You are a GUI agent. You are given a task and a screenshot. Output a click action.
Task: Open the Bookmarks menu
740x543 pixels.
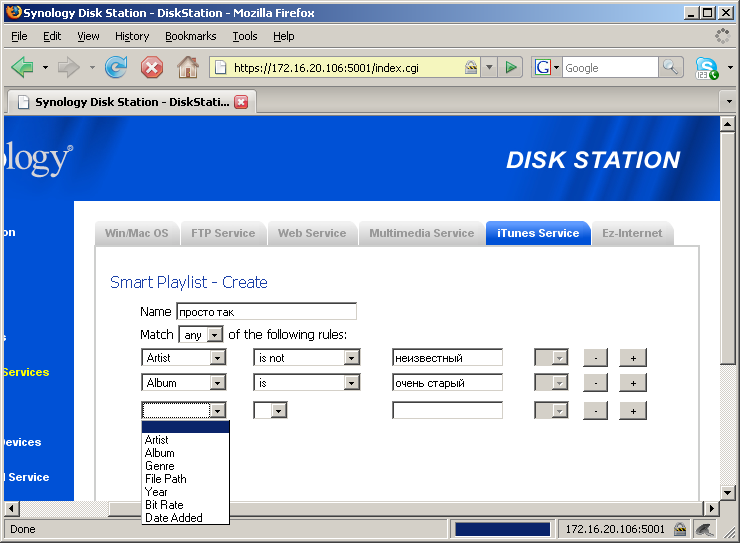point(191,36)
